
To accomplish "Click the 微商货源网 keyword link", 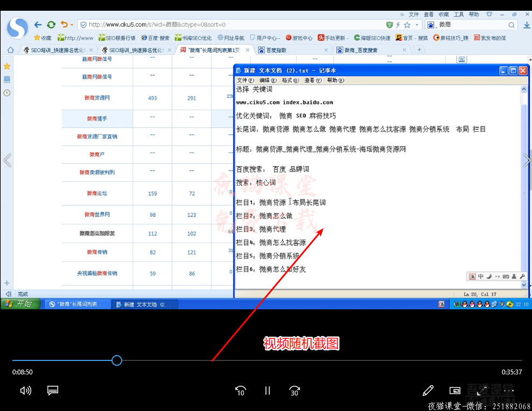I will tap(97, 98).
